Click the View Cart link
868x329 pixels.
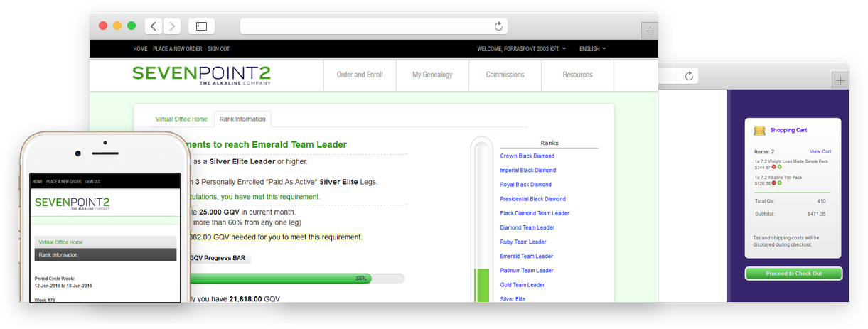[x=820, y=151]
